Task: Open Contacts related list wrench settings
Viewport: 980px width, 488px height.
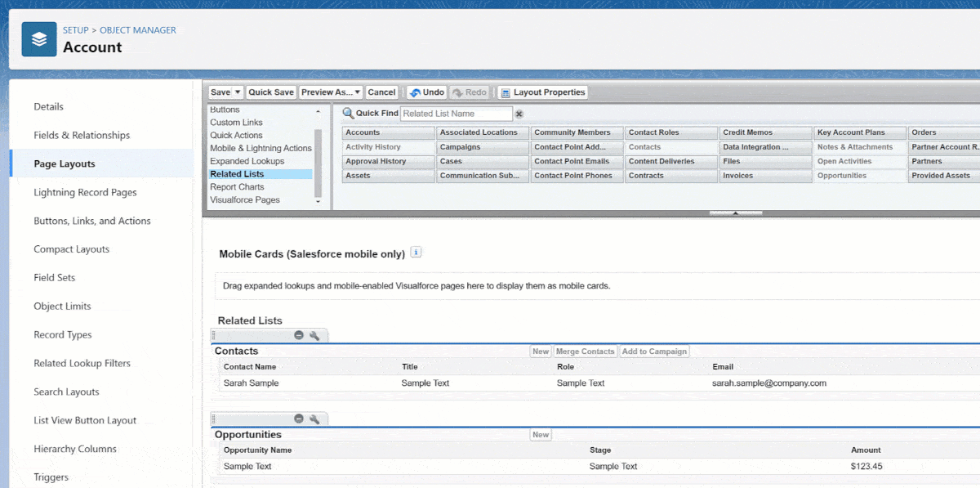Action: [x=314, y=336]
